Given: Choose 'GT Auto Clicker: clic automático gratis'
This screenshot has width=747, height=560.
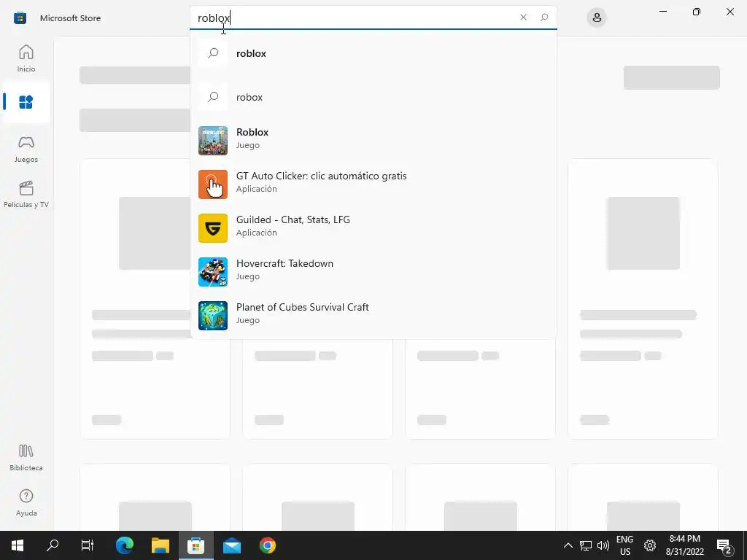Looking at the screenshot, I should point(373,184).
